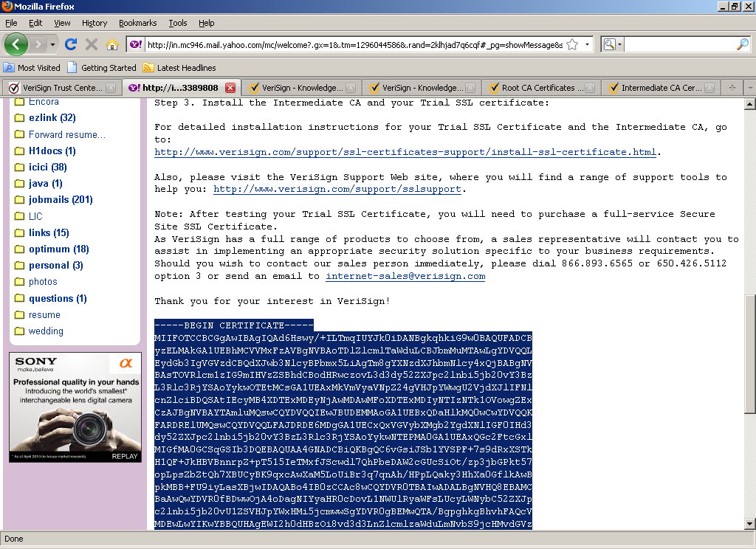Switch to the first VeriSign Knowledge tab

(296, 88)
